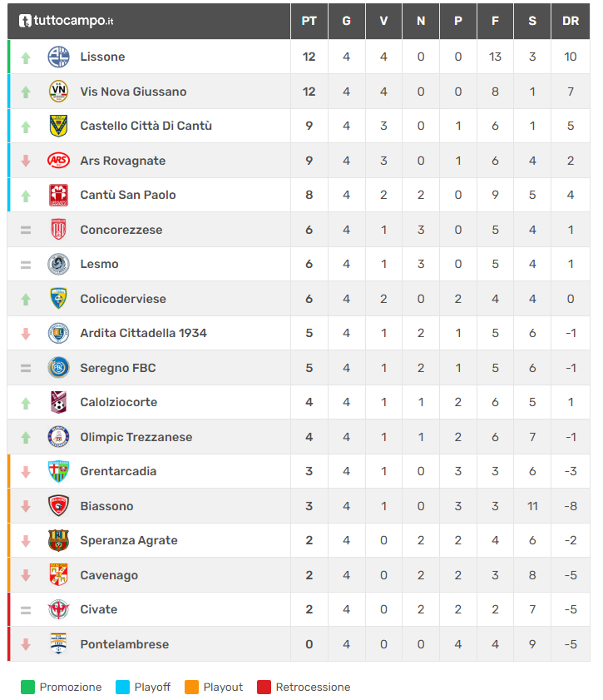Click the Vis Nova Giussano crest
603x700 pixels.
(58, 92)
